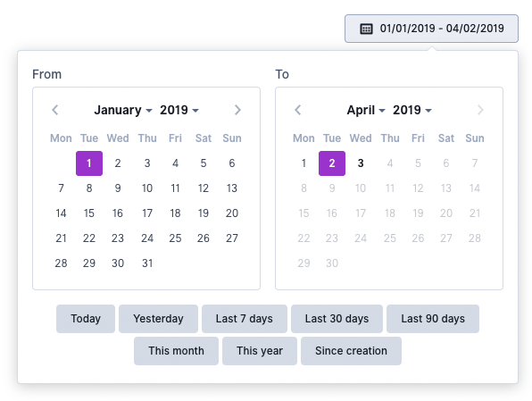Choose the This month preset

[176, 351]
